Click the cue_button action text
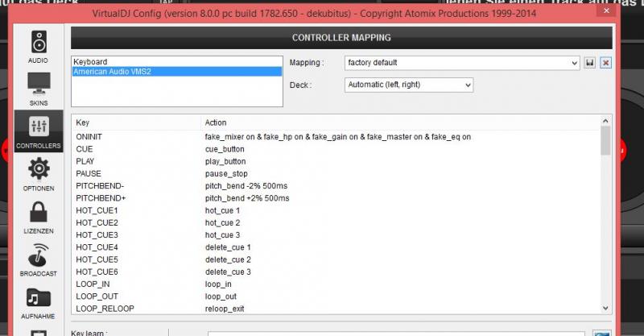 click(225, 149)
